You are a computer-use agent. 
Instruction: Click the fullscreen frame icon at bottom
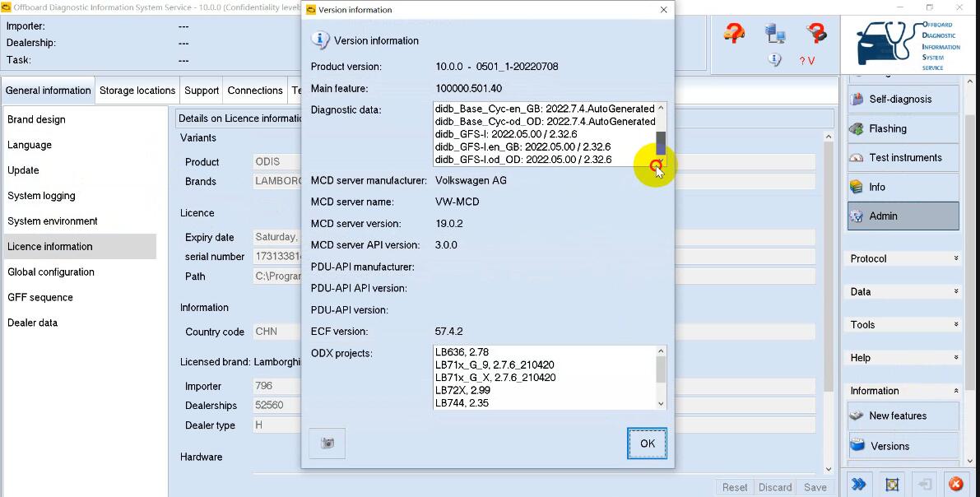pyautogui.click(x=892, y=484)
